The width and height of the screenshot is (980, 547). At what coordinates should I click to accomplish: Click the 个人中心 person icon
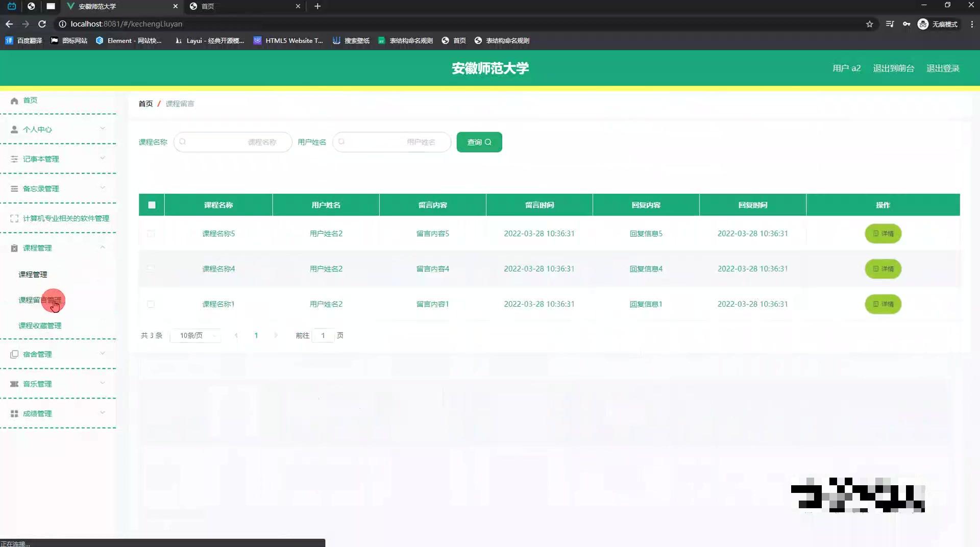click(x=14, y=130)
